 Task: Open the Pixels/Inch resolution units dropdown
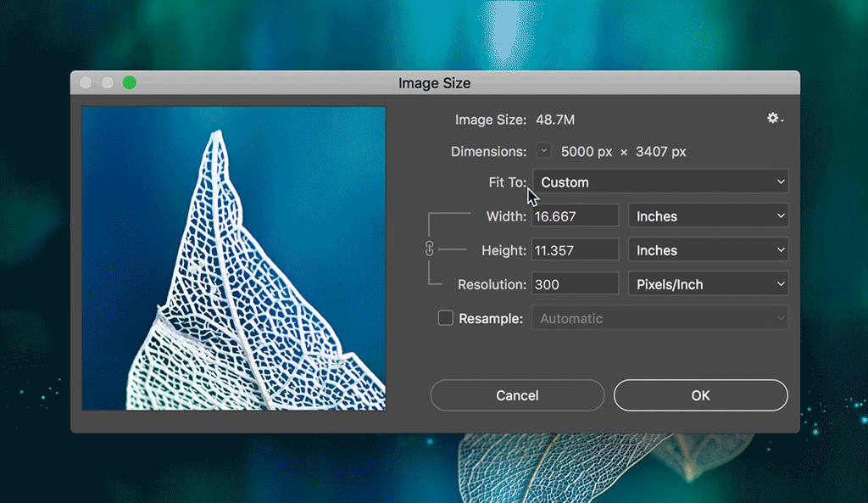(708, 283)
